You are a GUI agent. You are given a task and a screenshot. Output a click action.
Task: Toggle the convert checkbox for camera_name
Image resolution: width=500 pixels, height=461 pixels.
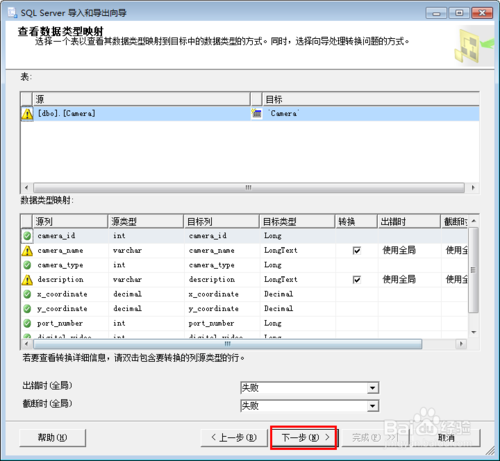[x=357, y=251]
